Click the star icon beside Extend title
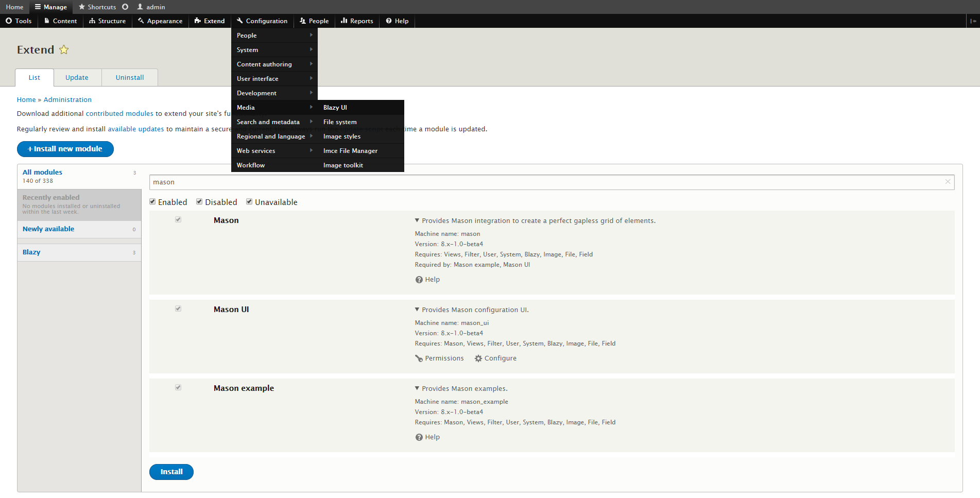This screenshot has height=498, width=980. tap(64, 50)
